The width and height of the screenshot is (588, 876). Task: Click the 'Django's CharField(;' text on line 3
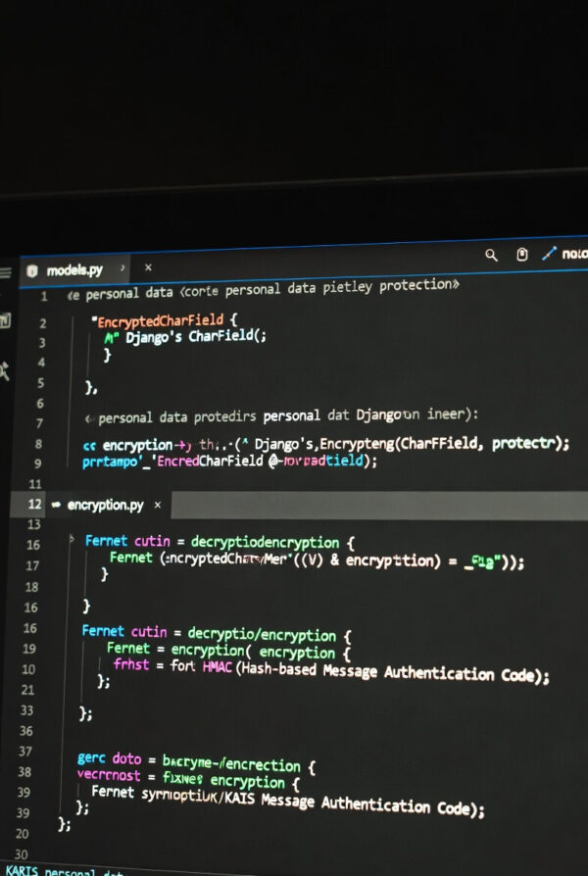pyautogui.click(x=196, y=337)
